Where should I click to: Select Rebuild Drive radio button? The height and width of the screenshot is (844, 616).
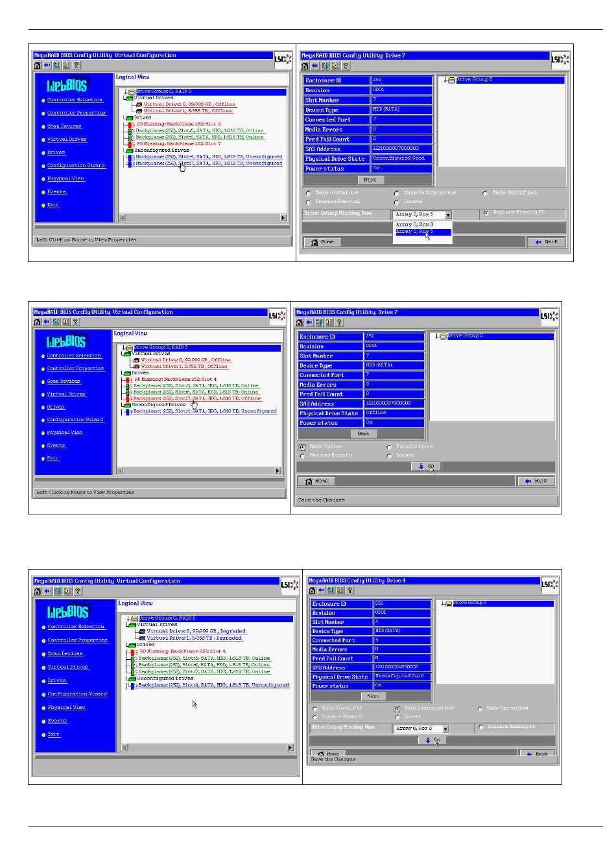pos(389,447)
